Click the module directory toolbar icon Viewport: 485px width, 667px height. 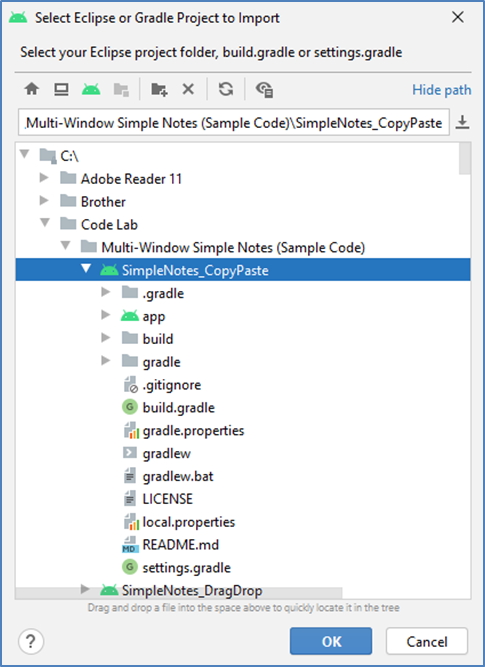(x=121, y=89)
